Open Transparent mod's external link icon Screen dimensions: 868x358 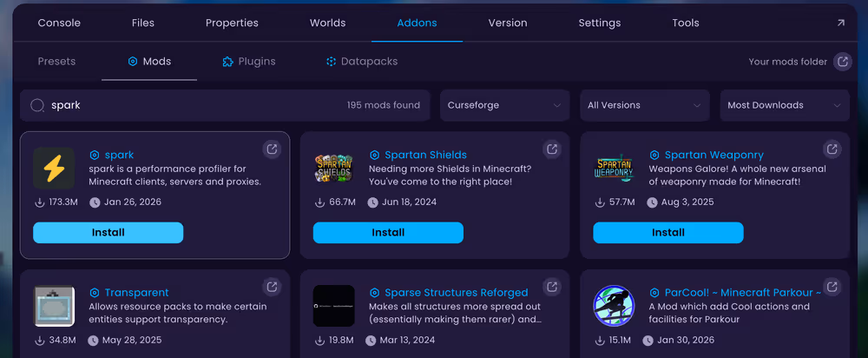(272, 287)
